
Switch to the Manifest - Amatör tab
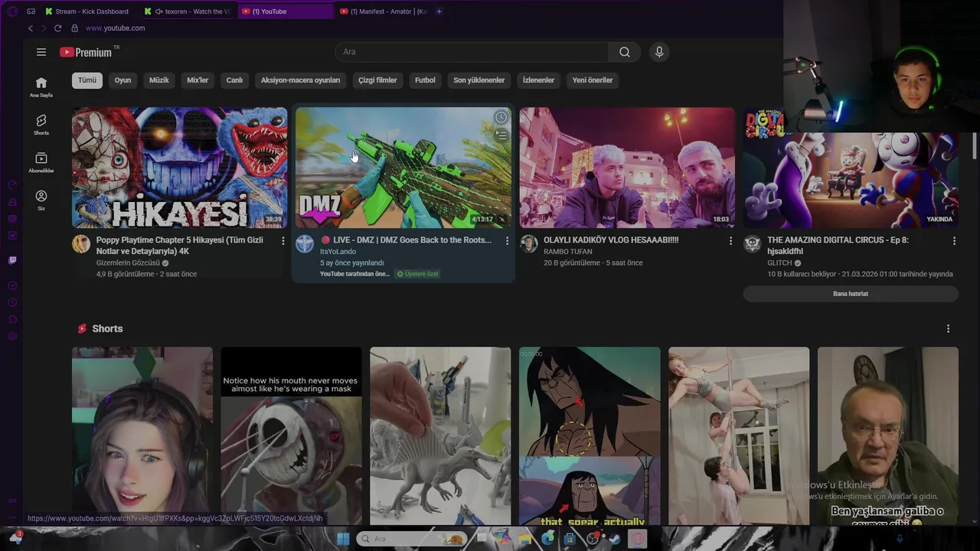(383, 11)
